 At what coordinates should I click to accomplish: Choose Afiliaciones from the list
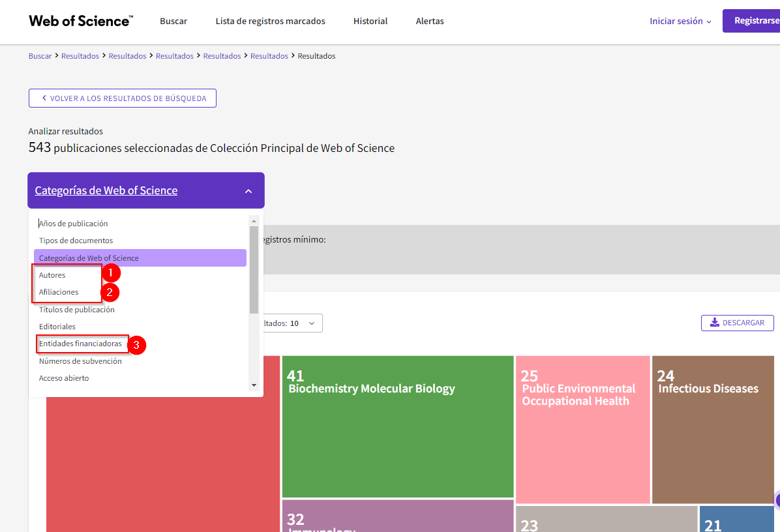[59, 292]
